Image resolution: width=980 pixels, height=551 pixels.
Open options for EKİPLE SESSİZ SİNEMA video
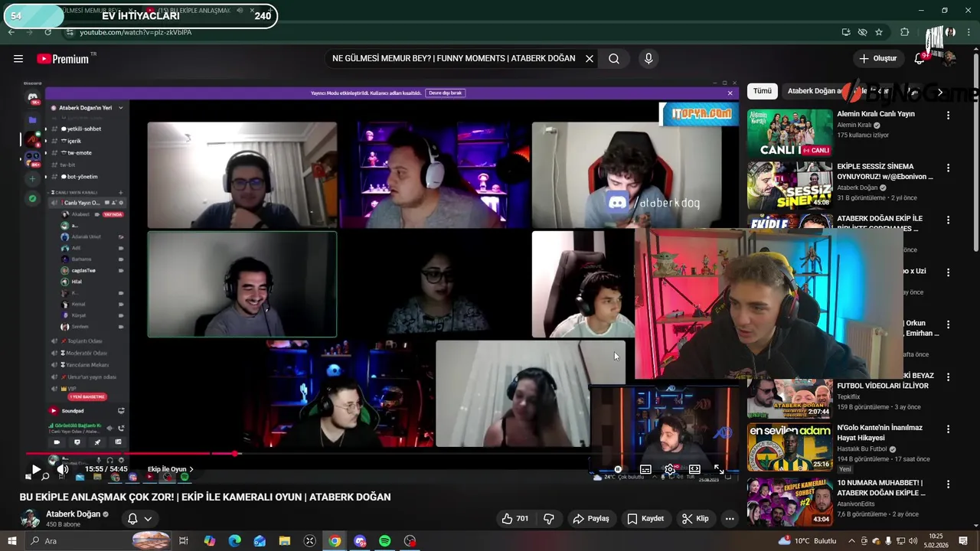(x=948, y=168)
